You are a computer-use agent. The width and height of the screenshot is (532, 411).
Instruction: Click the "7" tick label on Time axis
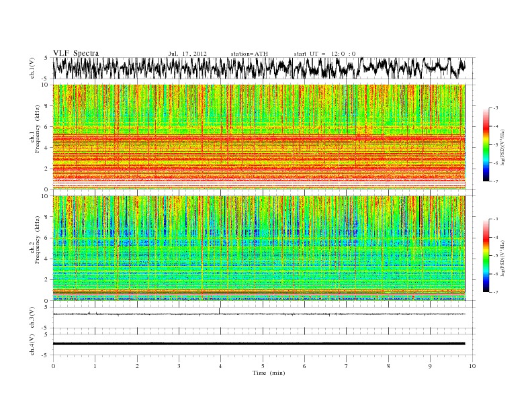tap(347, 366)
